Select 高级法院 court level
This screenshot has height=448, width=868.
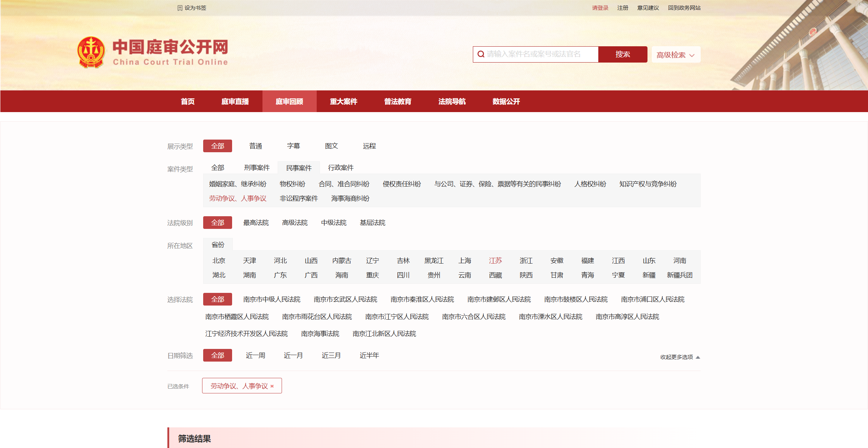click(295, 223)
